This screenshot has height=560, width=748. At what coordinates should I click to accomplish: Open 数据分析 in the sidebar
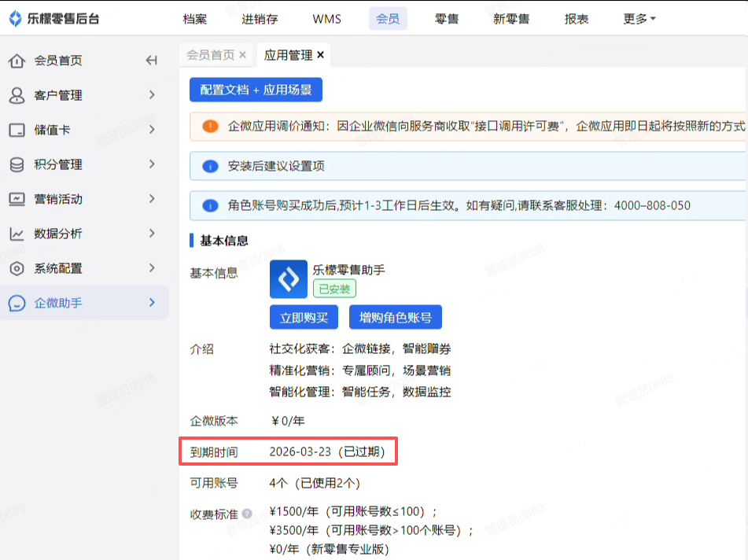(x=58, y=234)
